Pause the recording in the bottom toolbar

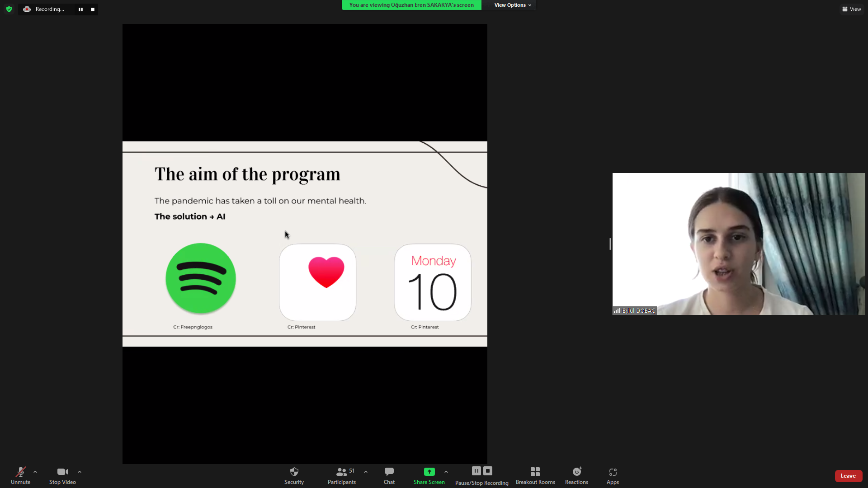476,471
